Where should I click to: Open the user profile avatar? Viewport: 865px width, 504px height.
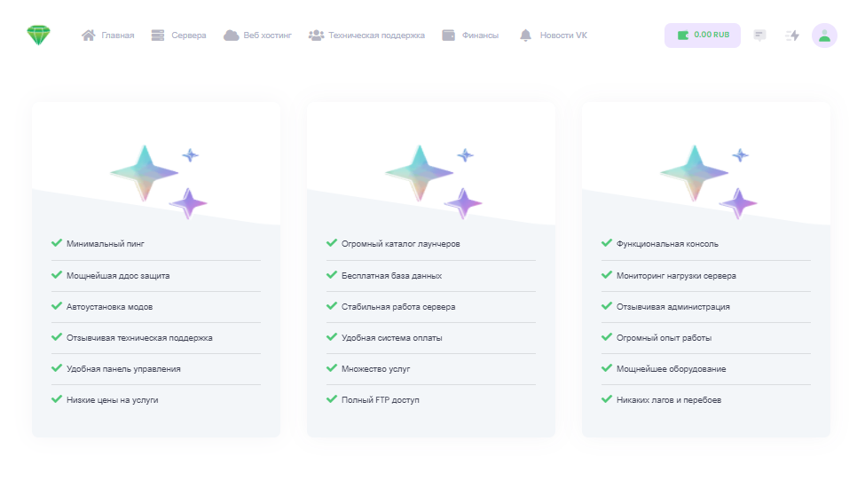pos(824,35)
